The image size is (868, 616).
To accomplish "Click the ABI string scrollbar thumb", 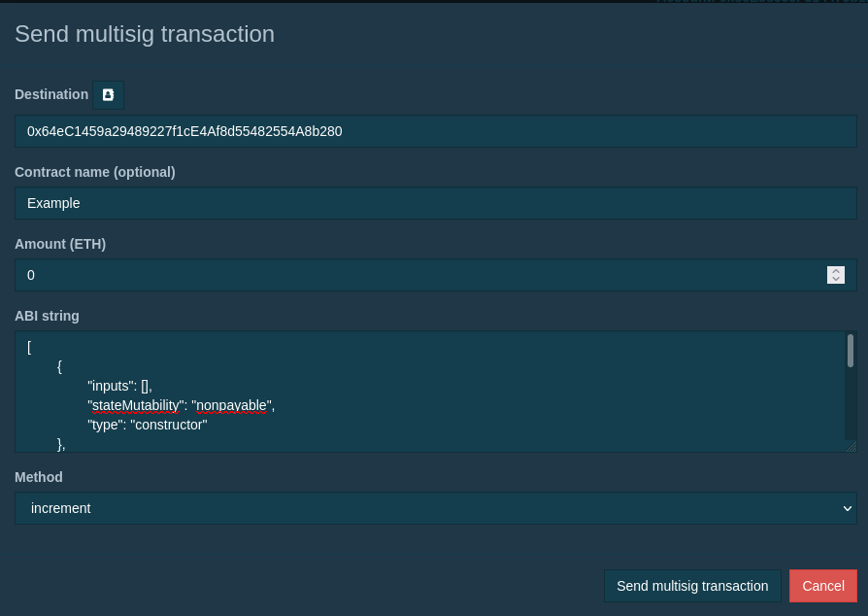I will point(851,351).
